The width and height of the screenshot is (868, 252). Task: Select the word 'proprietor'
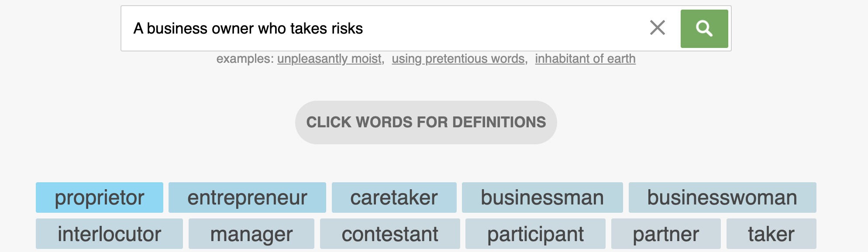(x=100, y=198)
